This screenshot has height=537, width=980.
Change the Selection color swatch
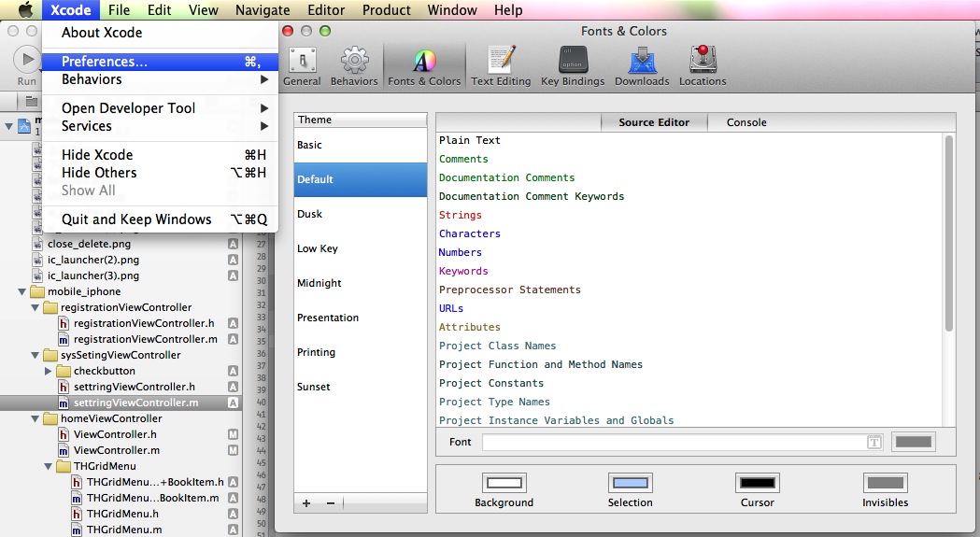pos(630,483)
